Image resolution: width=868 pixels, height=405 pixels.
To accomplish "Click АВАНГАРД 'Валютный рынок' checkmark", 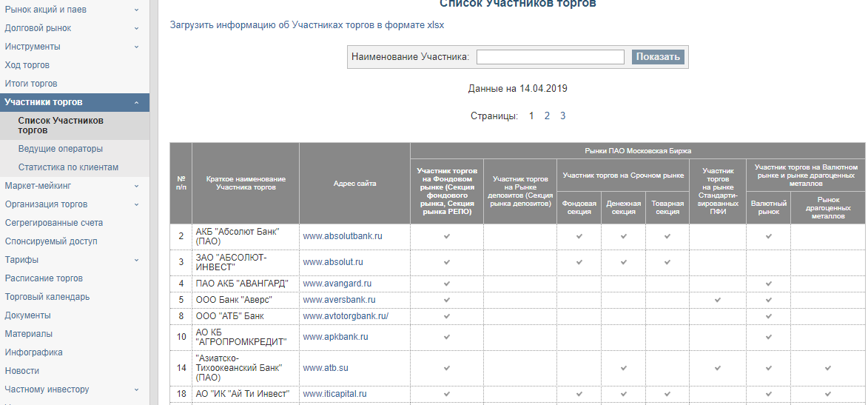I will (768, 284).
